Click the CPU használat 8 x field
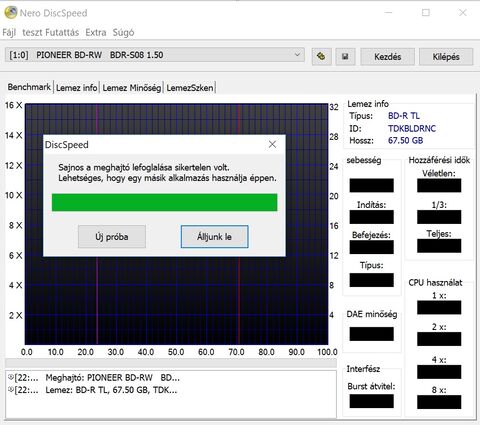This screenshot has height=425, width=480. click(439, 402)
